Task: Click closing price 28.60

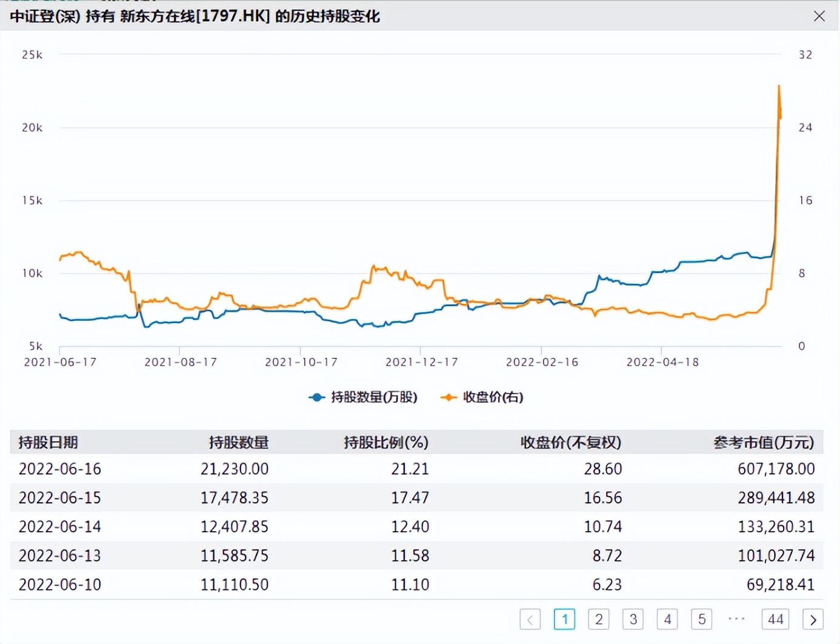Action: (603, 469)
